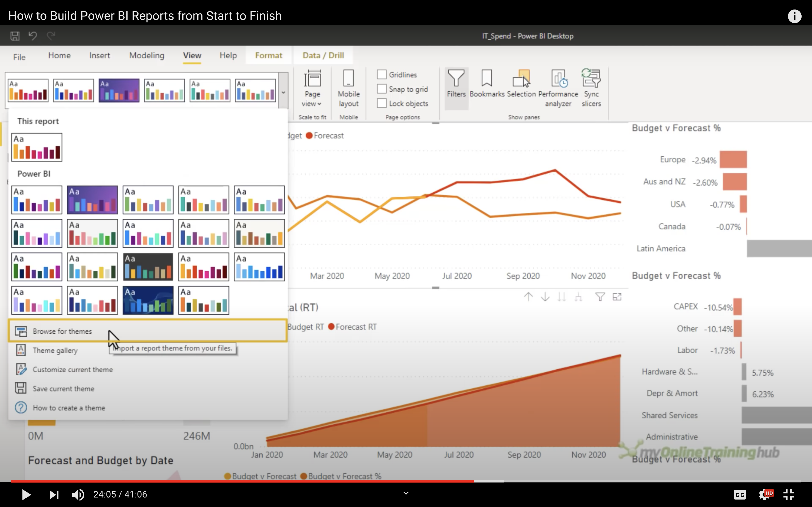The image size is (812, 507).
Task: Play the video
Action: tap(26, 495)
